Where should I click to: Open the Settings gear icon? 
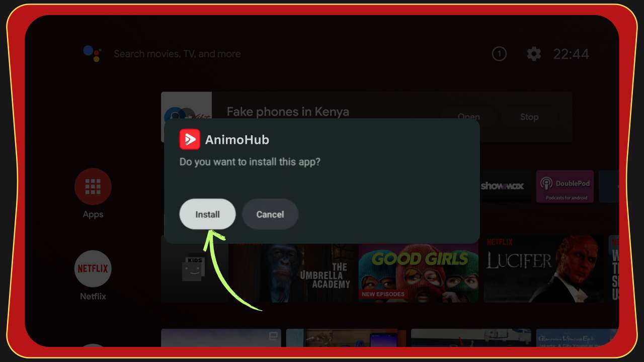pos(534,54)
